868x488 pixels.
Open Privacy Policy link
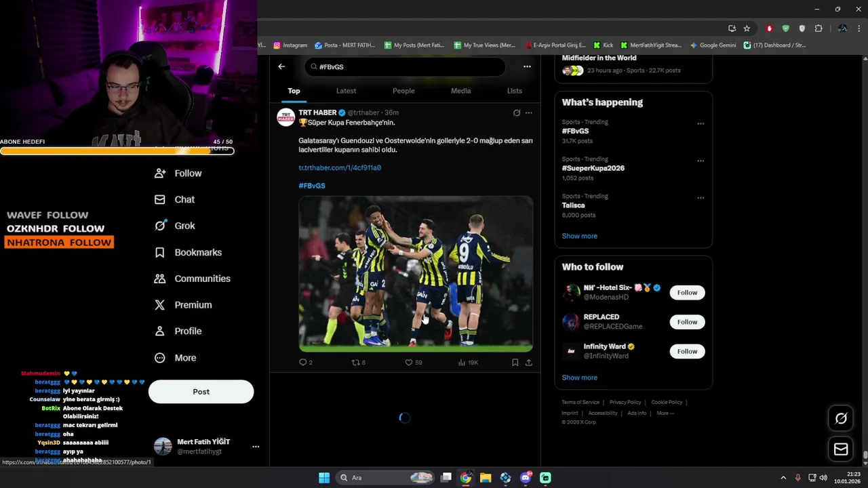(x=625, y=402)
